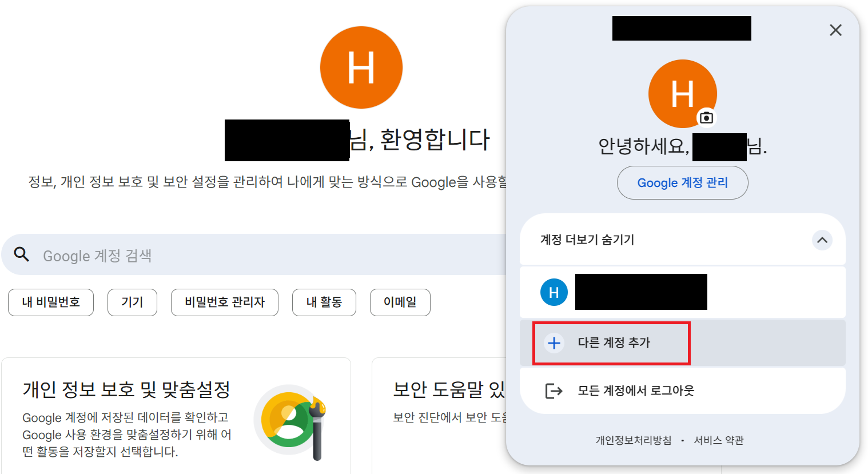The image size is (868, 474).
Task: Focus the Google 계정 검색 field
Action: point(254,254)
